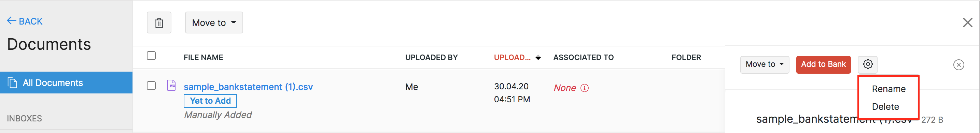Check the sample_bankstatement (1).csv row checkbox

[151, 86]
